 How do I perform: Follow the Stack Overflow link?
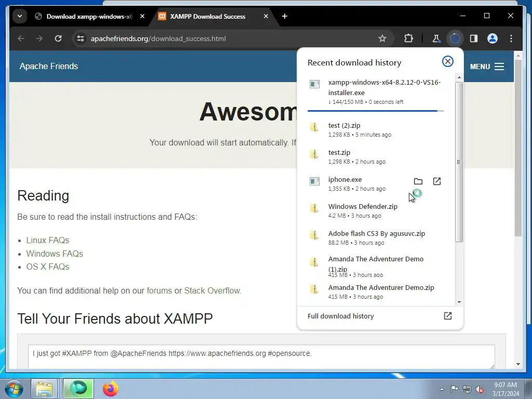tap(212, 291)
